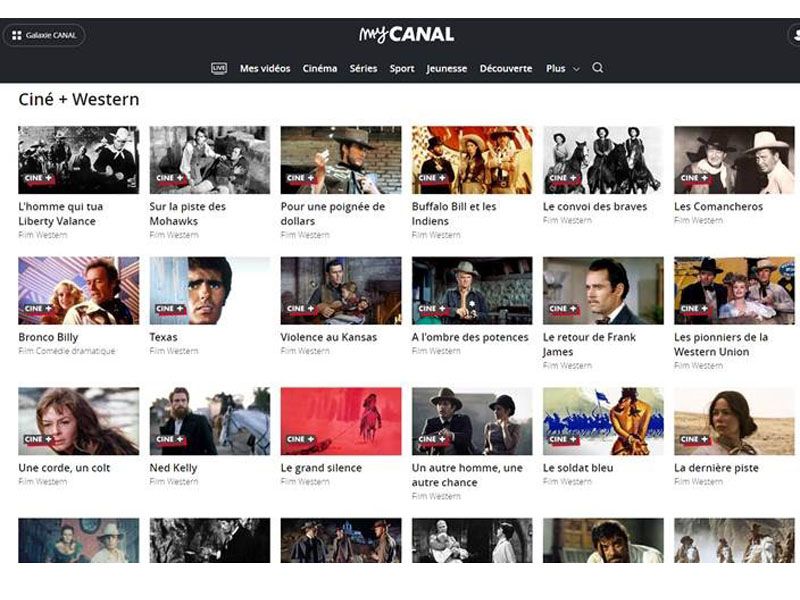Open Les pionniers de la Western Union thumbnail
This screenshot has width=800, height=600.
[x=734, y=291]
